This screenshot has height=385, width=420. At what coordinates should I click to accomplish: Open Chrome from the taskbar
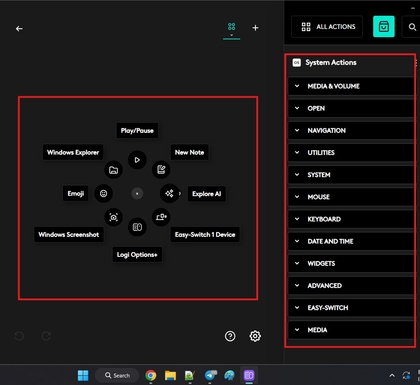pos(151,375)
